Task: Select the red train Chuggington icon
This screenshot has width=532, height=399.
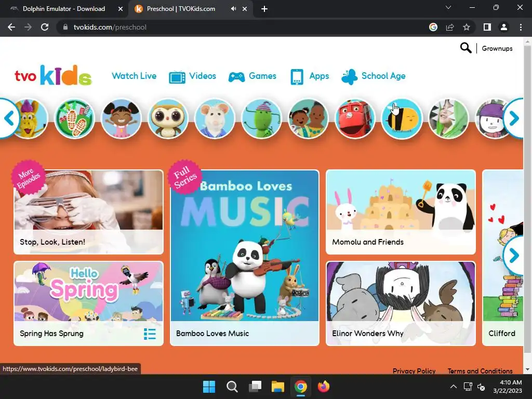Action: [355, 118]
